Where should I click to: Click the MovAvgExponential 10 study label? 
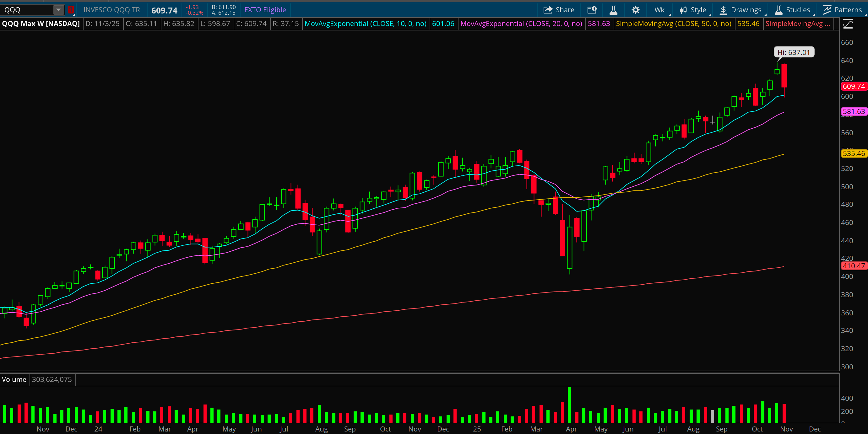point(365,24)
